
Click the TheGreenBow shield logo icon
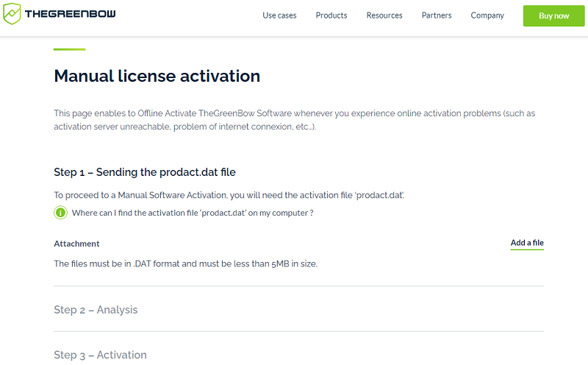[x=12, y=14]
